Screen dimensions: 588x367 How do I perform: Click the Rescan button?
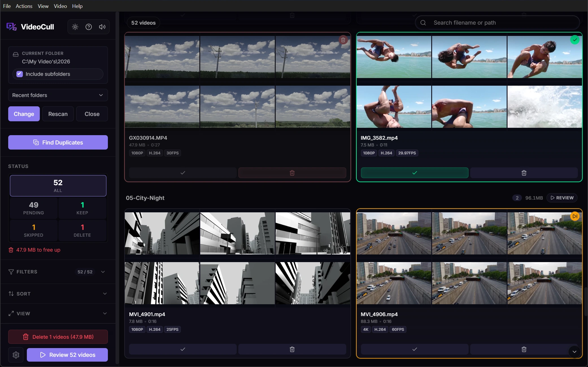58,114
